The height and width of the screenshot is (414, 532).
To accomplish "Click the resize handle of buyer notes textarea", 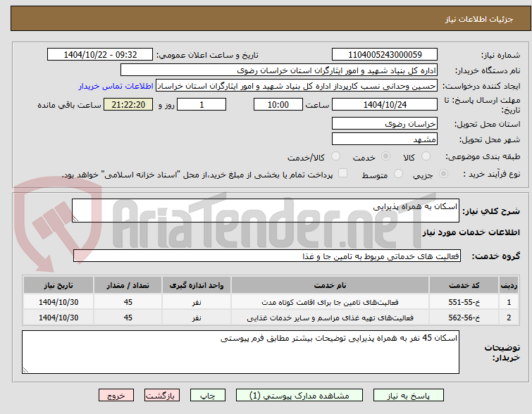I will (25, 370).
